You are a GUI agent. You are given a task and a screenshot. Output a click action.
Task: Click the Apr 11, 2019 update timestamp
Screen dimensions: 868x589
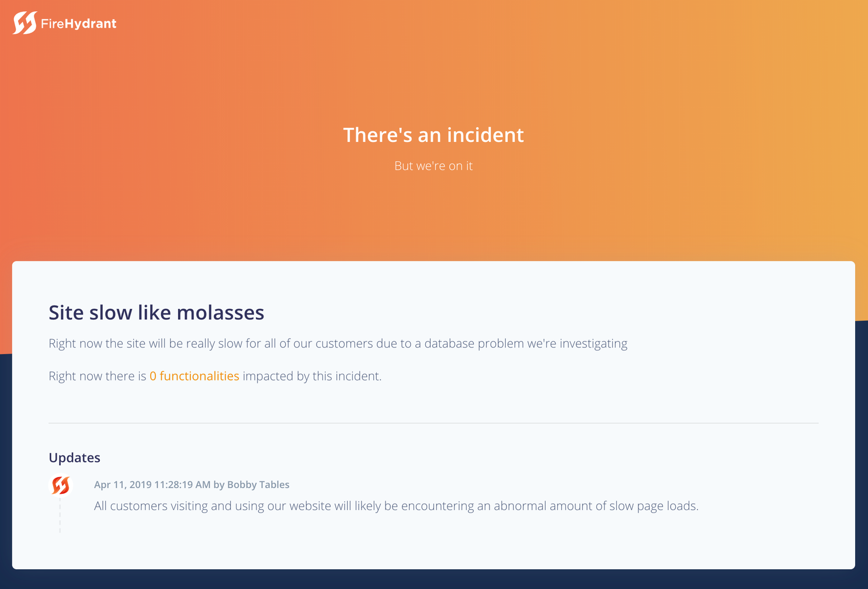coord(152,485)
